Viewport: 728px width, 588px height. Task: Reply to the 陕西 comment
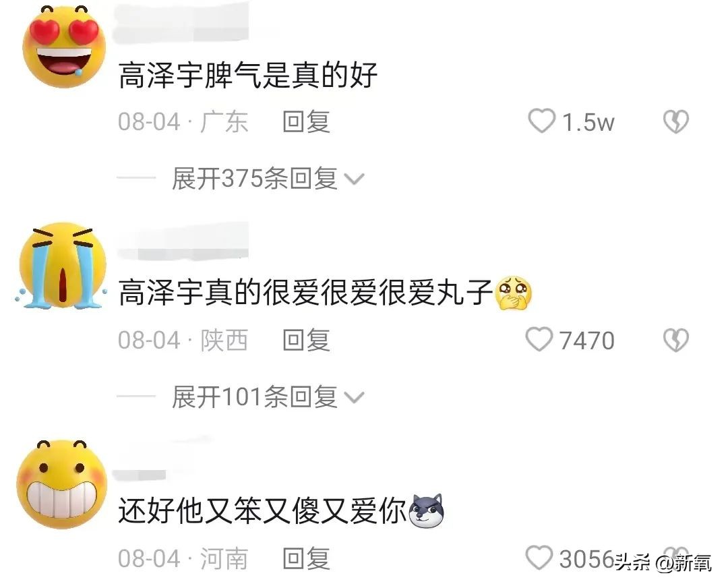point(307,340)
